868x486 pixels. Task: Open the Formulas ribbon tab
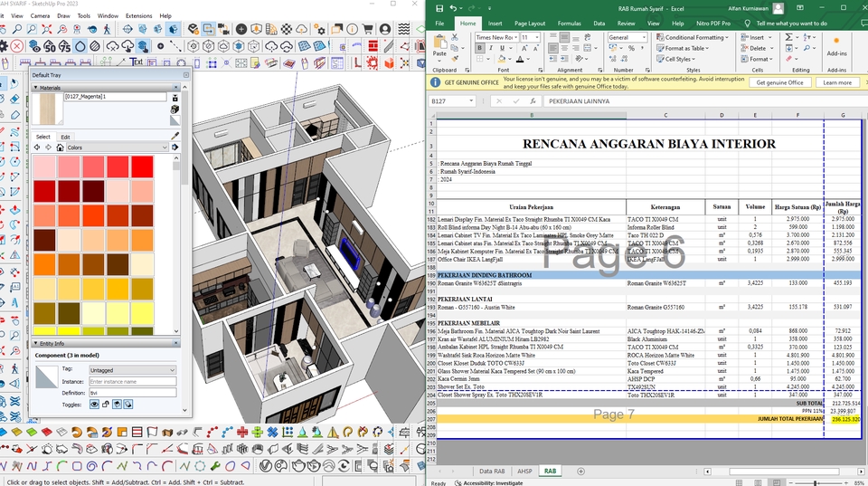(569, 24)
